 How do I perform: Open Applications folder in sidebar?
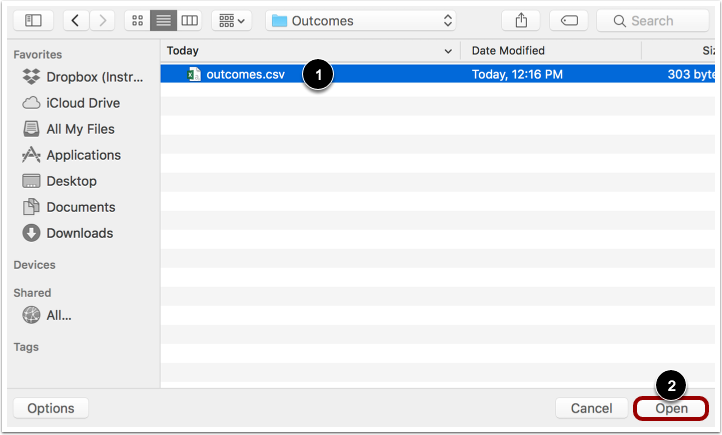[x=83, y=155]
